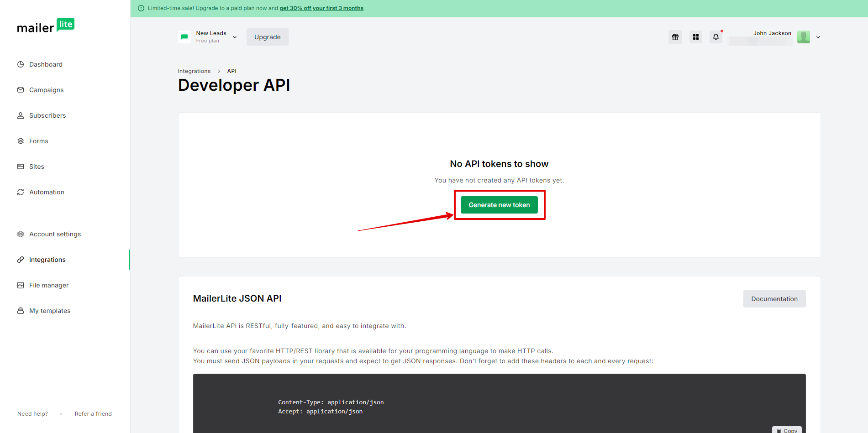Click the Developer API heading

coord(234,85)
